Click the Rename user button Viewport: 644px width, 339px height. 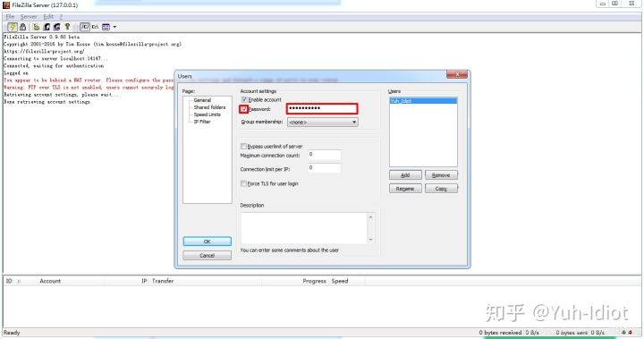point(405,189)
